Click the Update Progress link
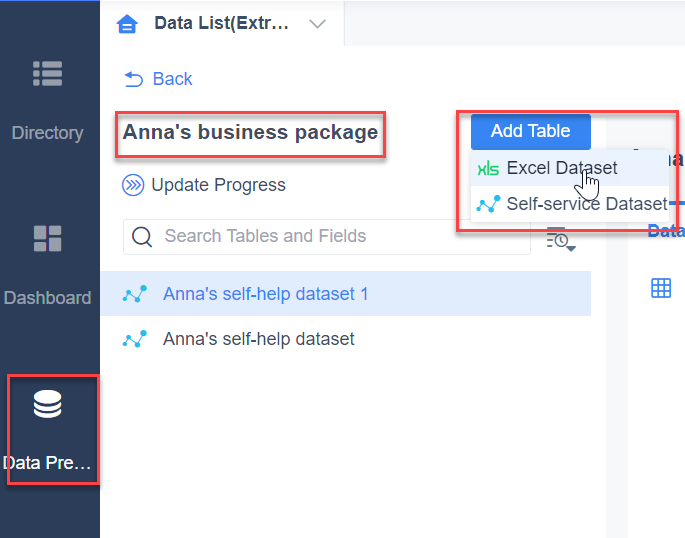Image resolution: width=685 pixels, height=538 pixels. [x=218, y=185]
